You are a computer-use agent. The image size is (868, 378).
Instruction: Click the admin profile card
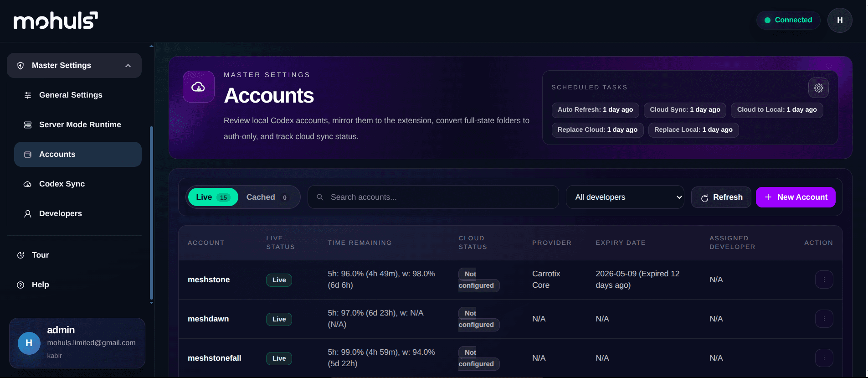[x=77, y=343]
